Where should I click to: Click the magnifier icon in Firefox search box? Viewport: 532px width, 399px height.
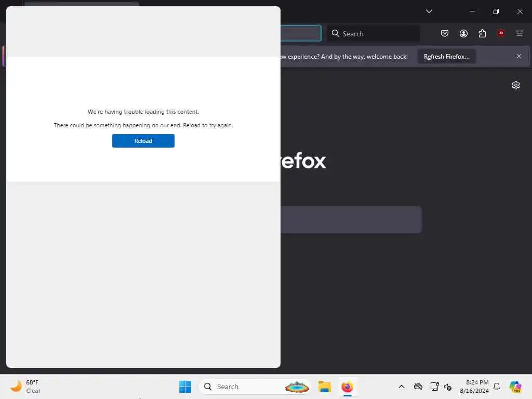point(335,33)
